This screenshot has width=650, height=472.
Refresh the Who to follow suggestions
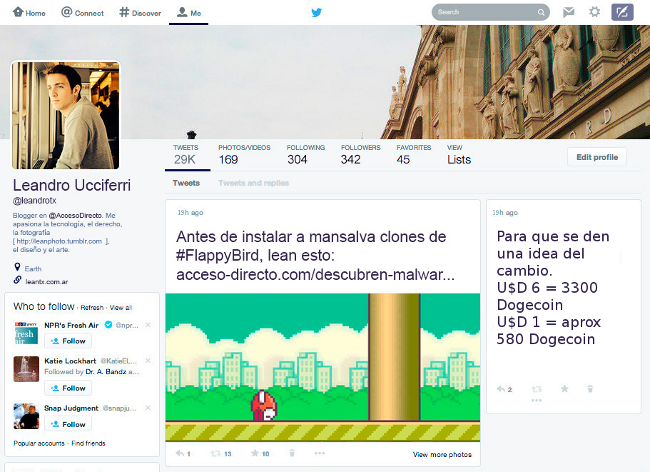92,307
